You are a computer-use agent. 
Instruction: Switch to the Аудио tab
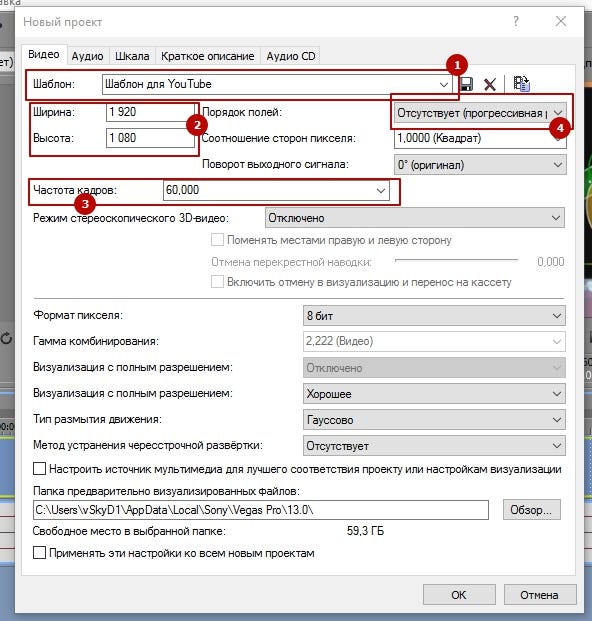tap(87, 56)
